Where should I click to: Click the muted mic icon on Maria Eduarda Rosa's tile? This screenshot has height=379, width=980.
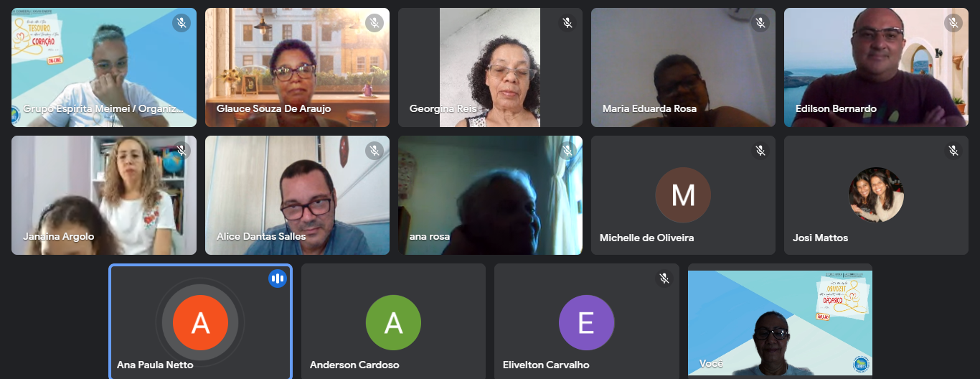pyautogui.click(x=760, y=23)
